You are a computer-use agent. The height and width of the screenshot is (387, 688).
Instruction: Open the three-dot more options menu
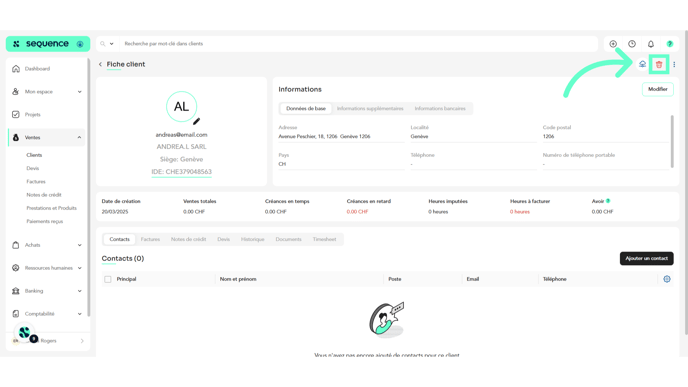pos(674,64)
